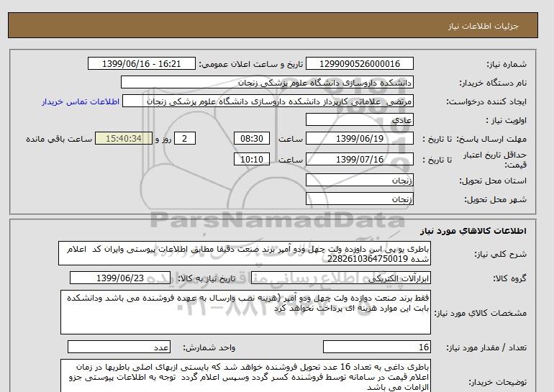This screenshot has height=392, width=554.
Task: Click price validity date 1399/07/16
Action: [x=359, y=159]
